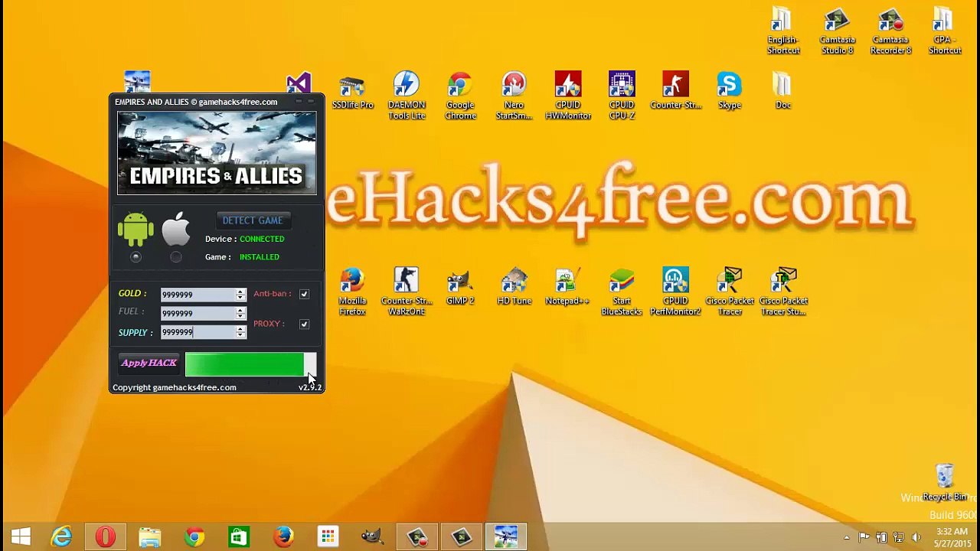The width and height of the screenshot is (980, 551).
Task: Open the Recycle Bin
Action: tap(944, 483)
